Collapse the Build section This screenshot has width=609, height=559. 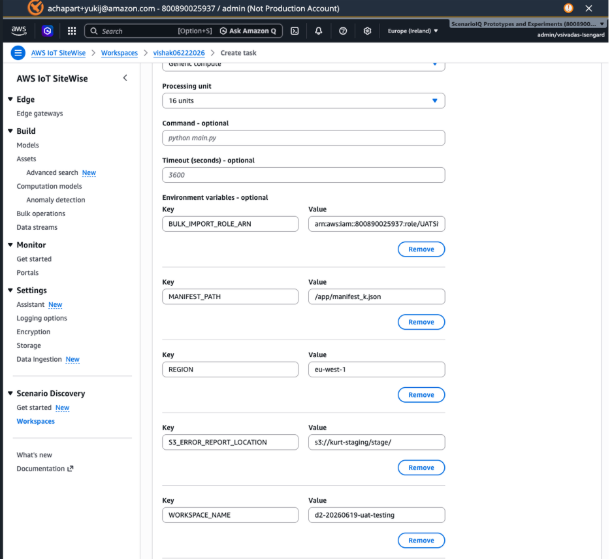pyautogui.click(x=10, y=131)
